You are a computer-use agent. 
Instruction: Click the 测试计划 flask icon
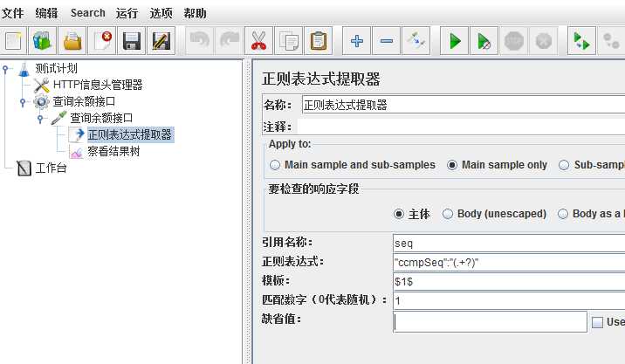click(x=24, y=69)
